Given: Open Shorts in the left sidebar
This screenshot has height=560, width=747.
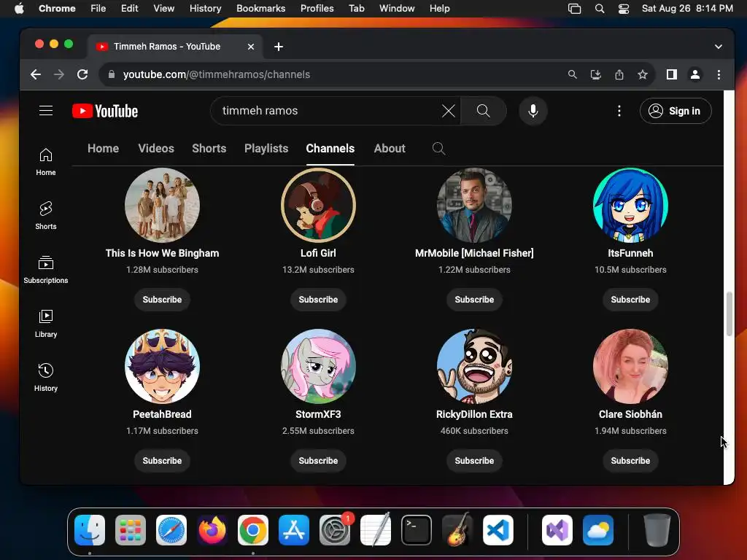Looking at the screenshot, I should pyautogui.click(x=46, y=216).
